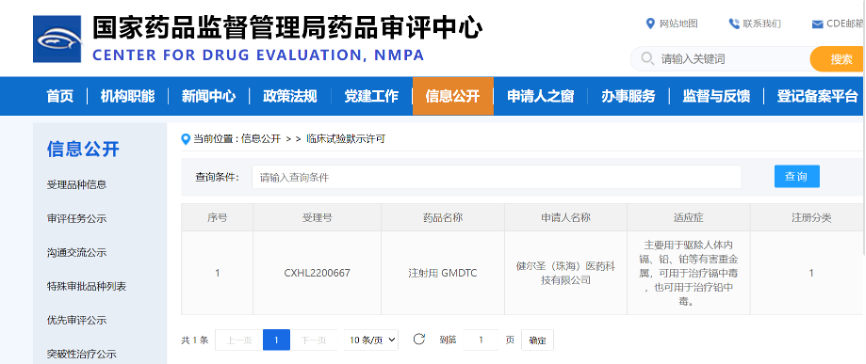Open 办事服务 nav item
The height and width of the screenshot is (364, 866).
click(628, 96)
